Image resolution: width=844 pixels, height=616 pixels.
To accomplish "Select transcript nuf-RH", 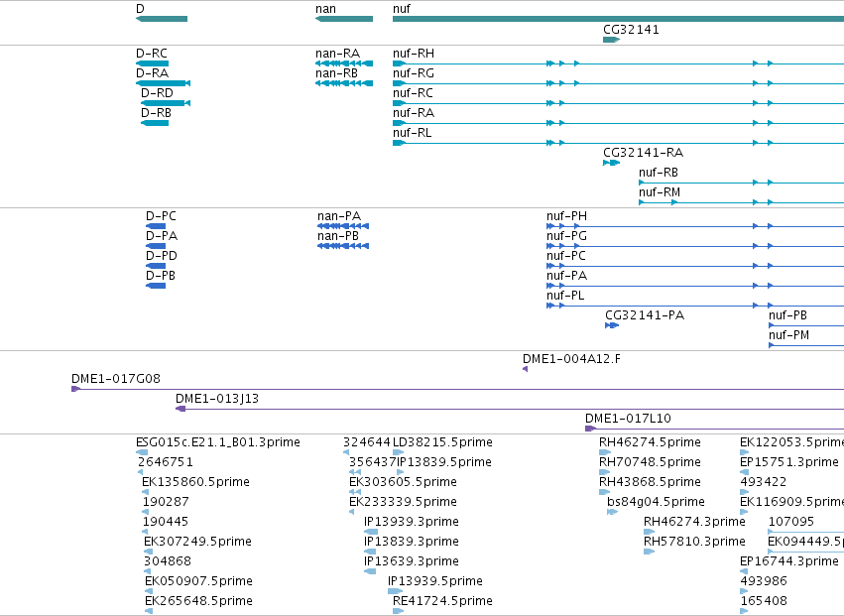I will point(619,63).
